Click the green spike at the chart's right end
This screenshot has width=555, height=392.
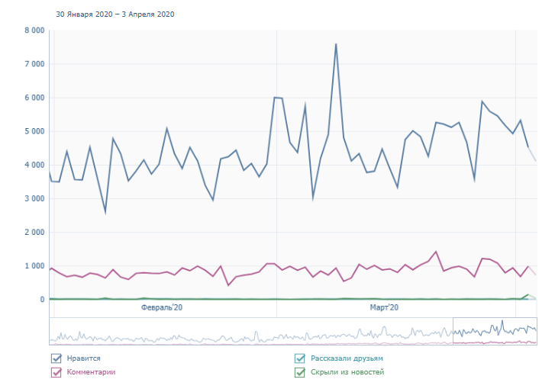click(527, 295)
